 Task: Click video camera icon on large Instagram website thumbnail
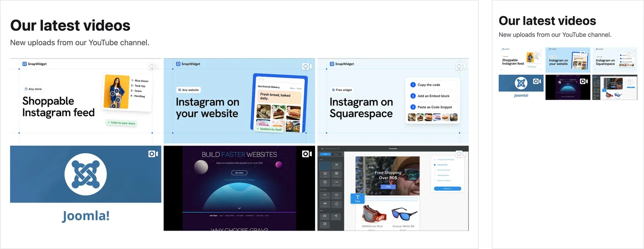click(x=307, y=67)
